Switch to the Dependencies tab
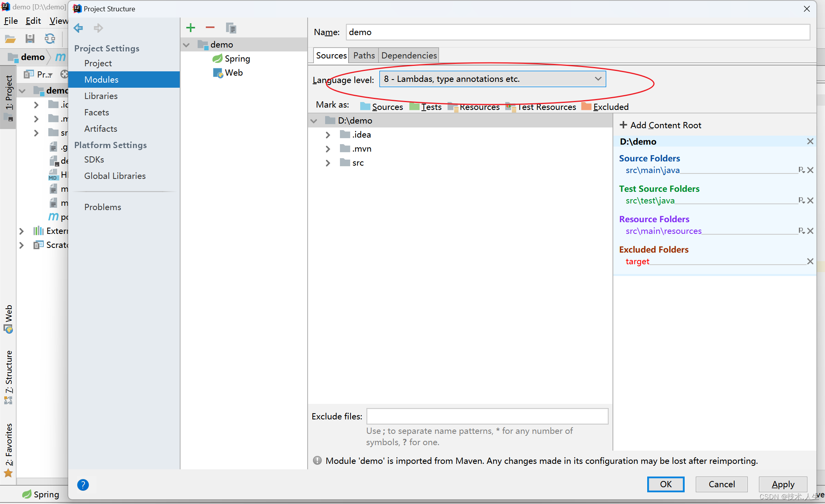The image size is (825, 504). tap(409, 55)
